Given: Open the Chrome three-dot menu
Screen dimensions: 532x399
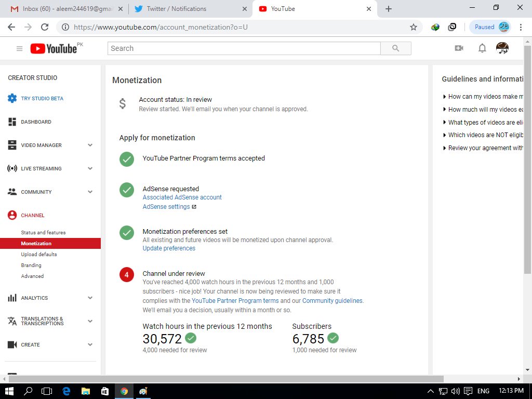Looking at the screenshot, I should pos(521,27).
